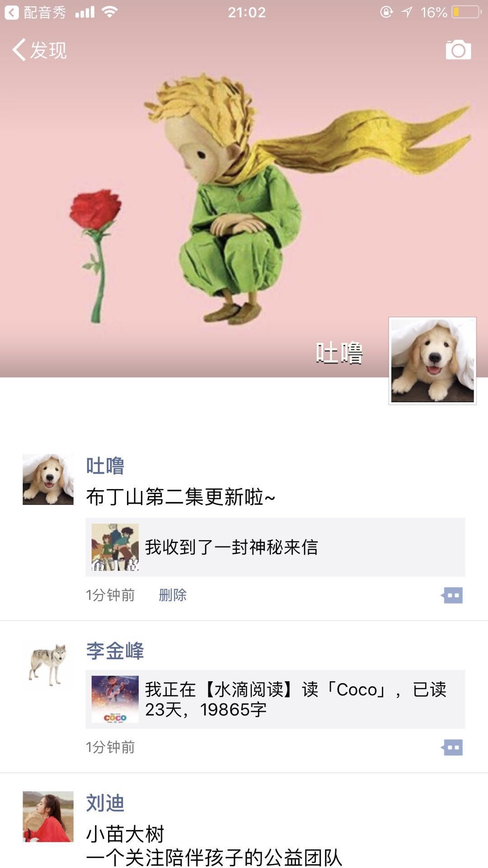Return to 配音秀 app from status bar
The height and width of the screenshot is (868, 488).
(35, 12)
